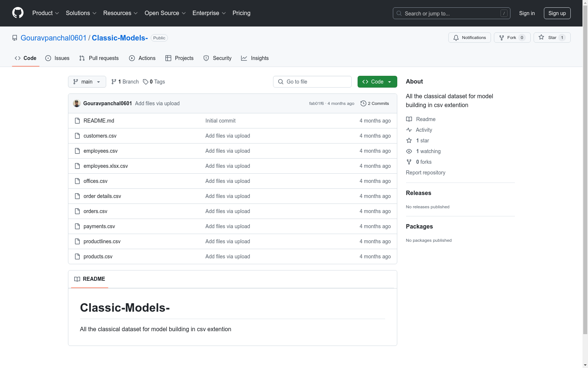Image resolution: width=588 pixels, height=368 pixels.
Task: Expand the Product menu
Action: click(x=46, y=13)
